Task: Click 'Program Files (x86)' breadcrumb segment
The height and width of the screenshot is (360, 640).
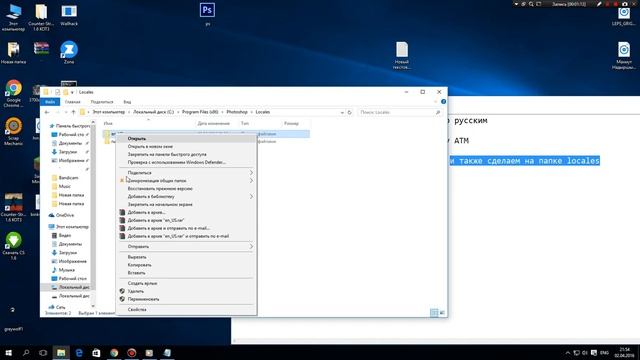Action: (200, 112)
